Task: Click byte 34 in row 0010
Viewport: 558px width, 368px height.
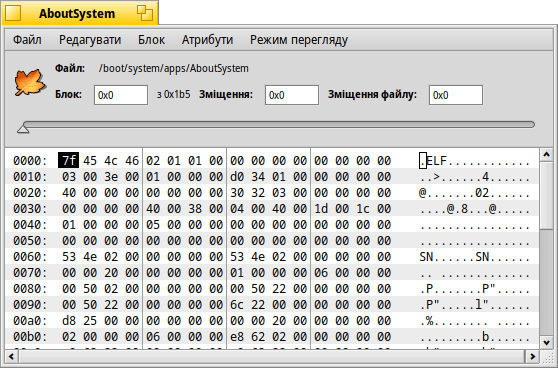Action: click(x=258, y=177)
